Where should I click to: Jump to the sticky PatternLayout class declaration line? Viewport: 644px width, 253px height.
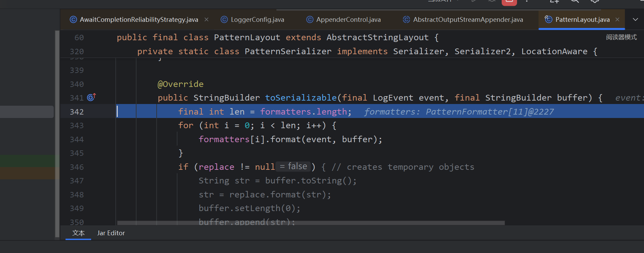tap(277, 38)
